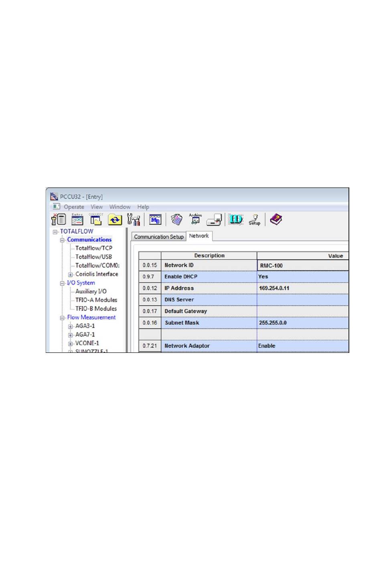
Task: Select TOTALFLOW in the tree
Action: tap(77, 232)
